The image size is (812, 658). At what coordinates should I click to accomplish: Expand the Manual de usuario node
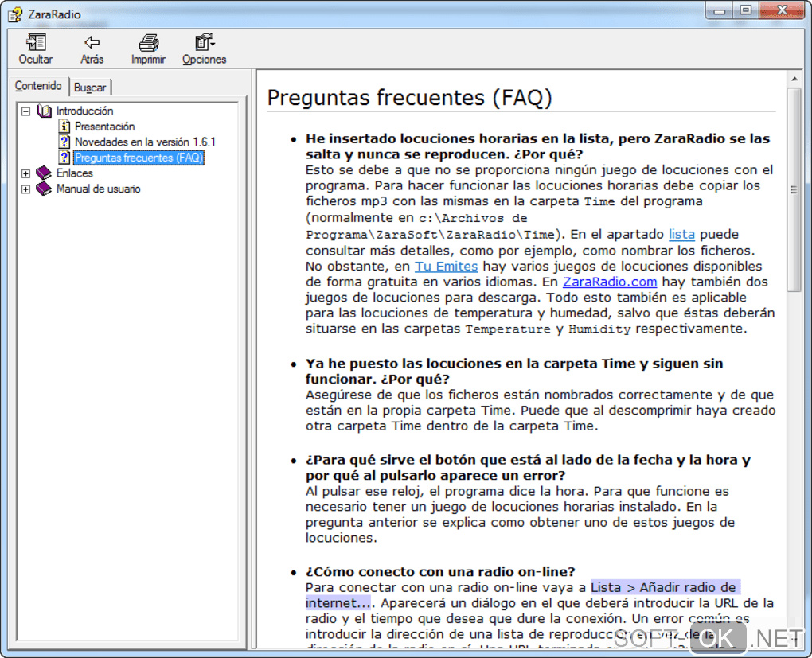26,189
